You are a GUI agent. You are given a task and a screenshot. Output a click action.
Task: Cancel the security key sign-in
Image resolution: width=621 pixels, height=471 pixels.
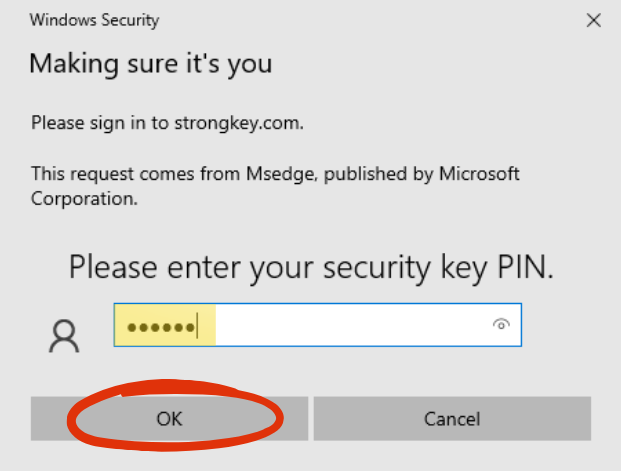(452, 418)
